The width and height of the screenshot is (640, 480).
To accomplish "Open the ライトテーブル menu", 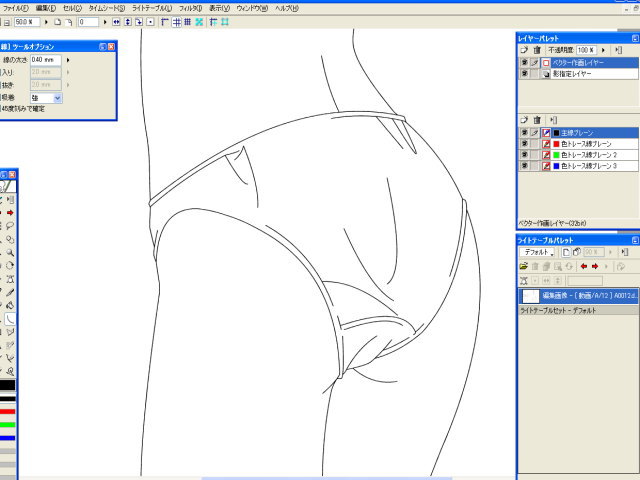I will click(152, 7).
